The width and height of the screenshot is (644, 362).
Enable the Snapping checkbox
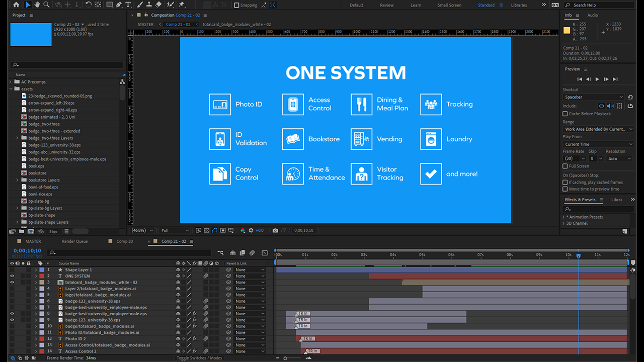tap(237, 5)
